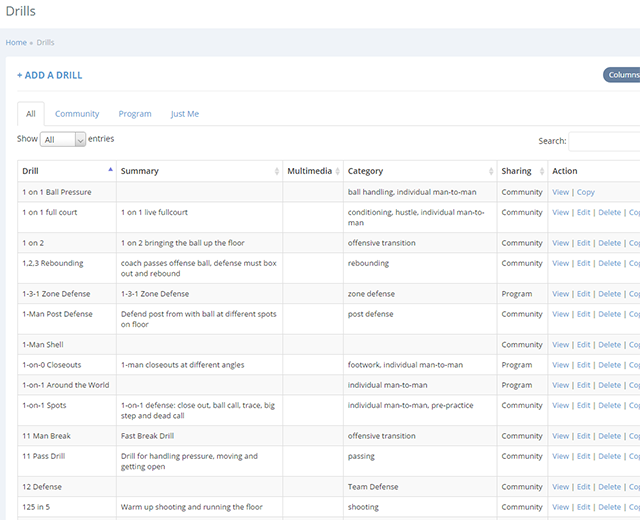Delete the 1-3-1 Zone Defense drill
The height and width of the screenshot is (520, 640).
click(x=609, y=294)
